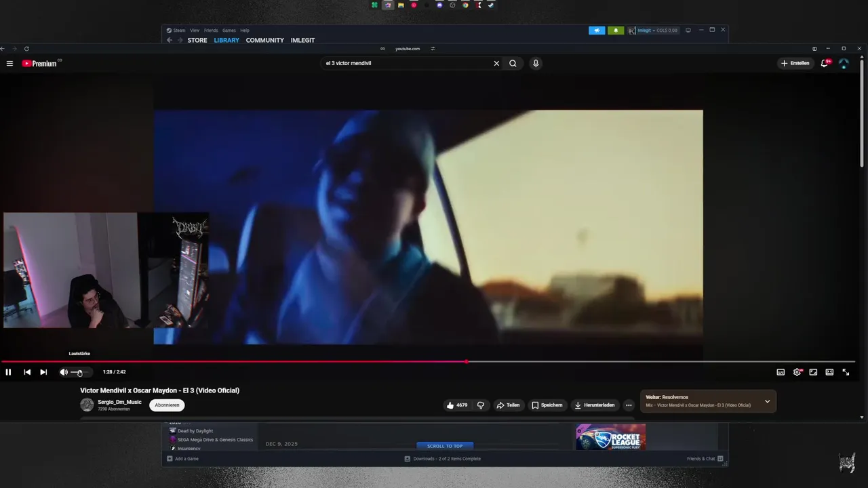Click the youtube.com address bar
The width and height of the screenshot is (868, 488).
(x=408, y=49)
